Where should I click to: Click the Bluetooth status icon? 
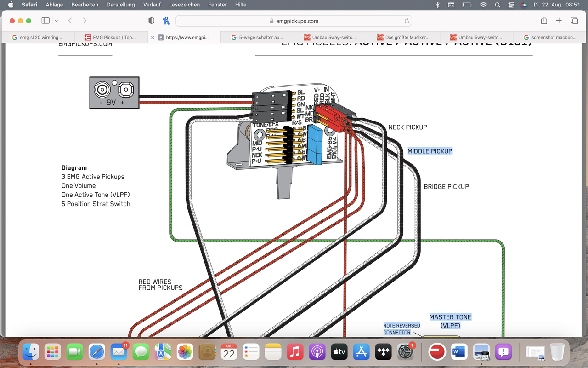438,5
